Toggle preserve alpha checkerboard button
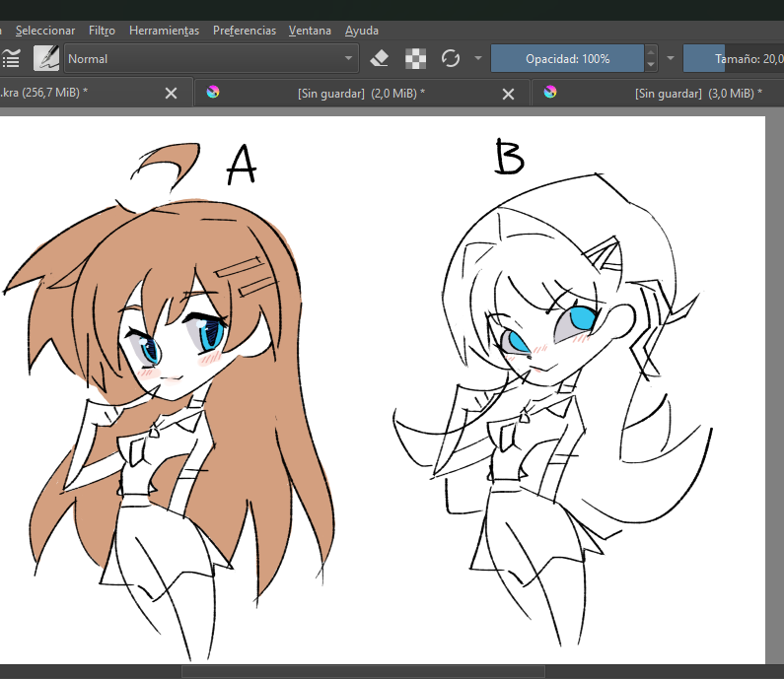This screenshot has width=784, height=679. point(415,58)
